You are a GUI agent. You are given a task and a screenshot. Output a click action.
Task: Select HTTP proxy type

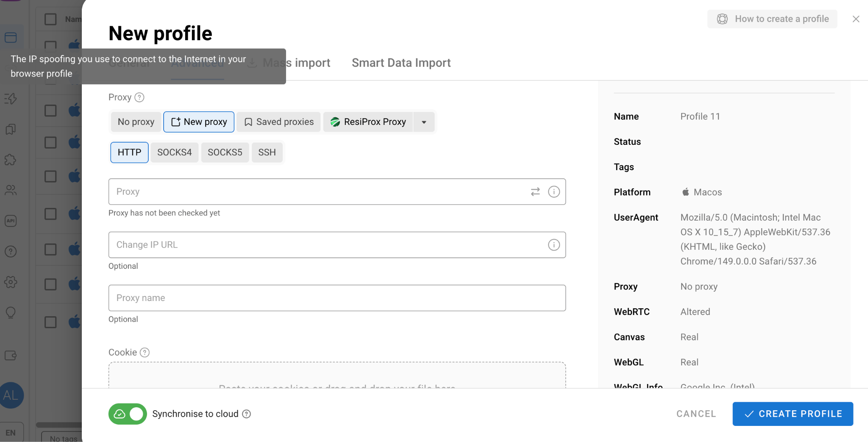129,152
